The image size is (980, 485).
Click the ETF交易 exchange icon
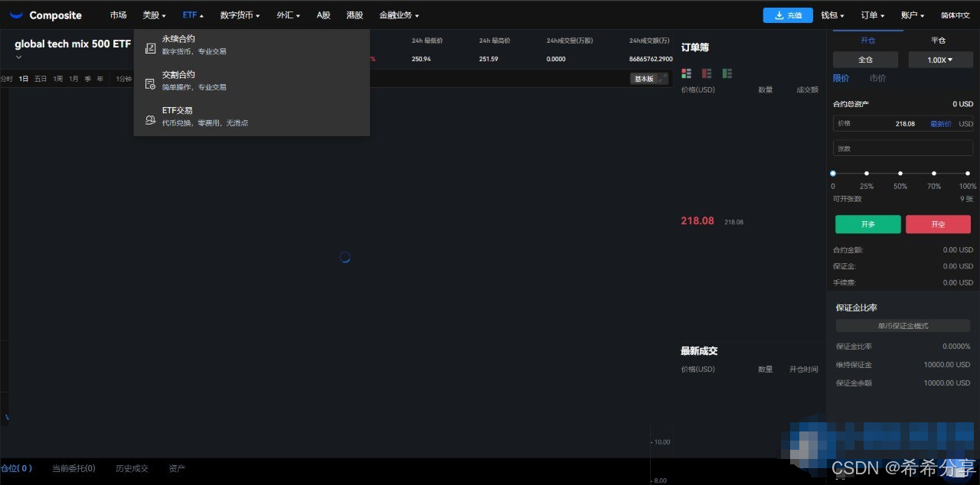point(151,120)
